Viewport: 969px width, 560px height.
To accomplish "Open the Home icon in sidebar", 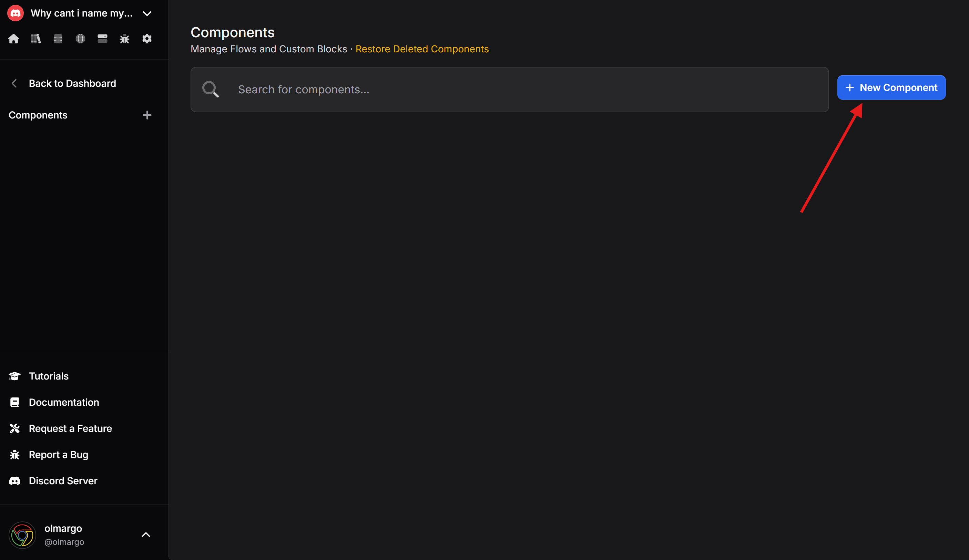I will point(14,39).
